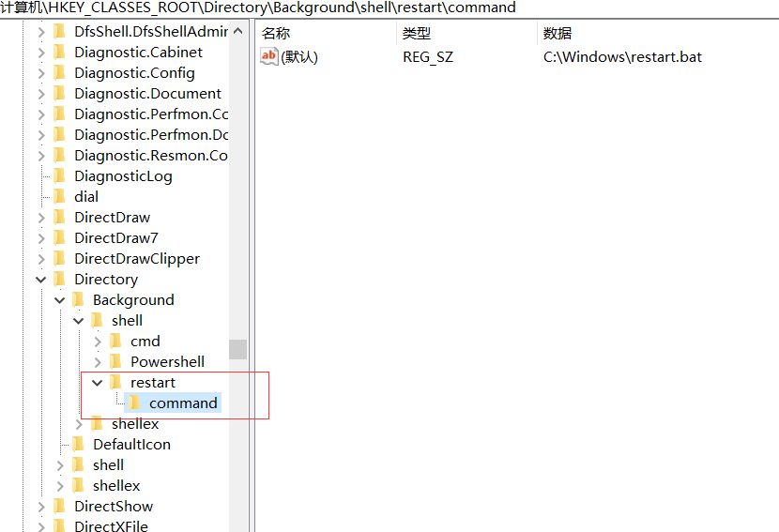Viewport: 779px width, 532px height.
Task: Expand the Diagnostic.Cabinet key
Action: coord(41,53)
